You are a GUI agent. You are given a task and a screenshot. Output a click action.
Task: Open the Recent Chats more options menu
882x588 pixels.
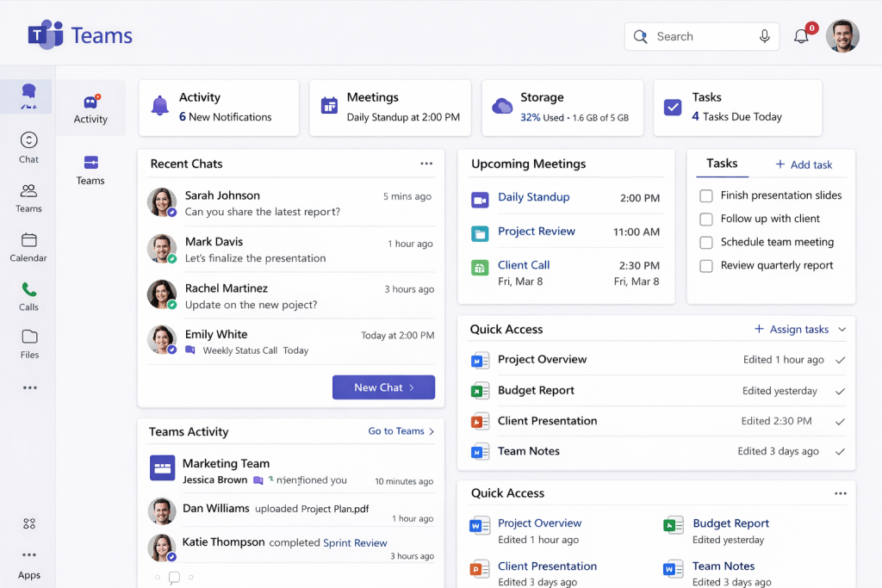[426, 164]
